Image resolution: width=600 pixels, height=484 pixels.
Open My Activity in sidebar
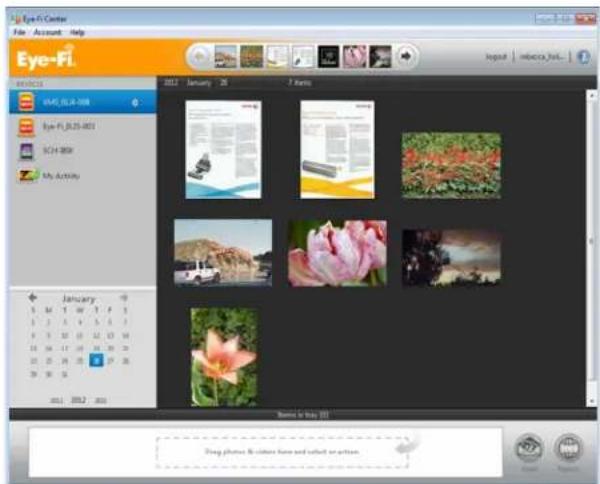coord(83,176)
